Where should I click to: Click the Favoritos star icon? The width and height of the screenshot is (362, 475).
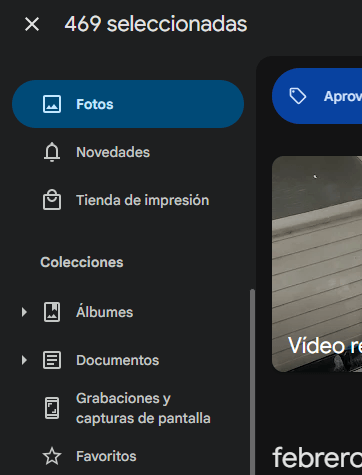pos(52,456)
